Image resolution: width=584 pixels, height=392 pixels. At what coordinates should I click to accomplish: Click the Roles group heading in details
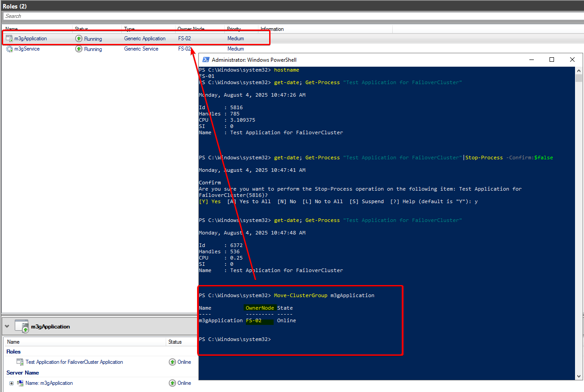[13, 352]
